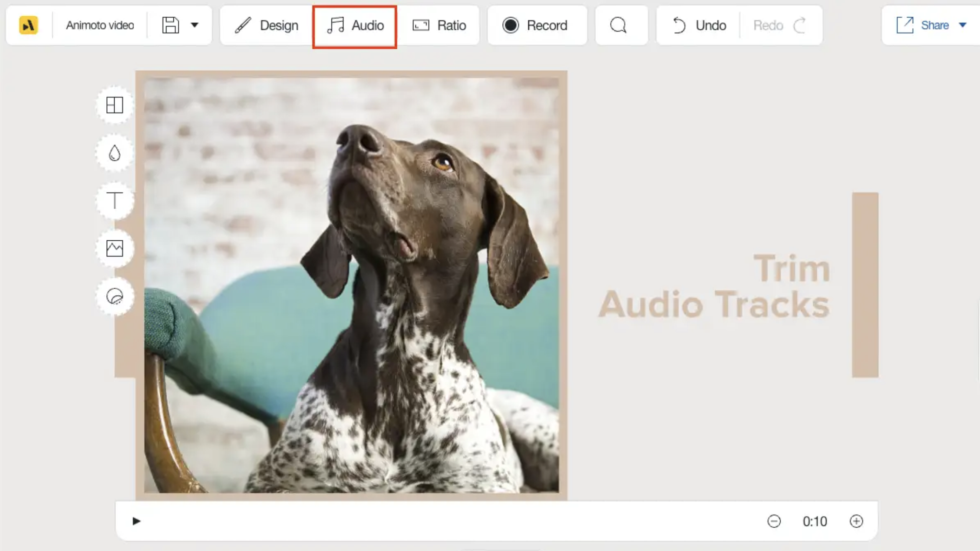Click the Animoto logo icon
Image resolution: width=980 pixels, height=551 pixels.
(29, 25)
